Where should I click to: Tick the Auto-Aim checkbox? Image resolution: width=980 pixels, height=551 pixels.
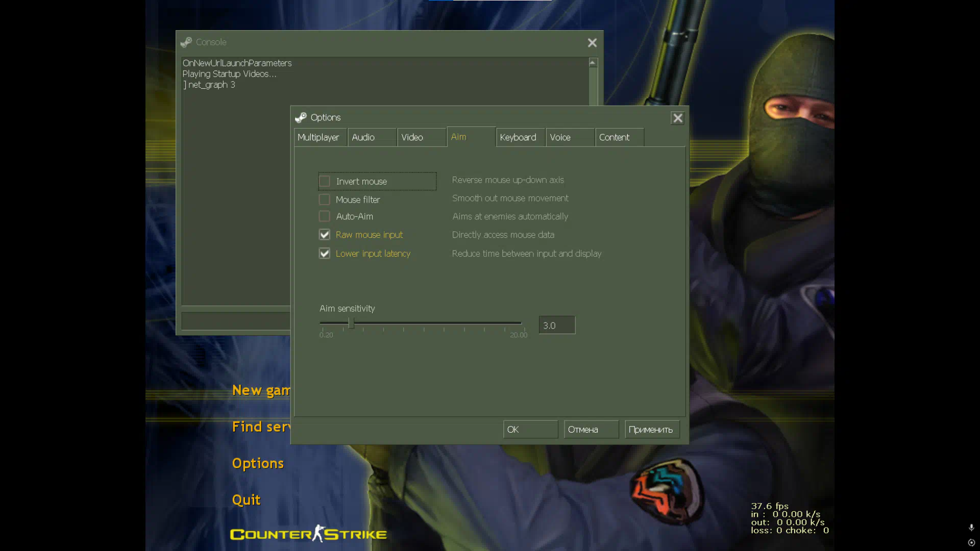325,216
